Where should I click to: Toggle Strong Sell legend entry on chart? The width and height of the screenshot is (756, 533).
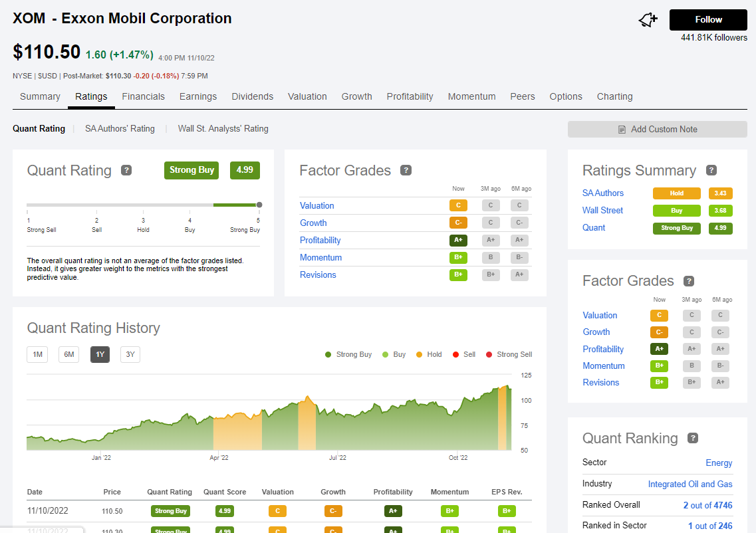tap(509, 354)
